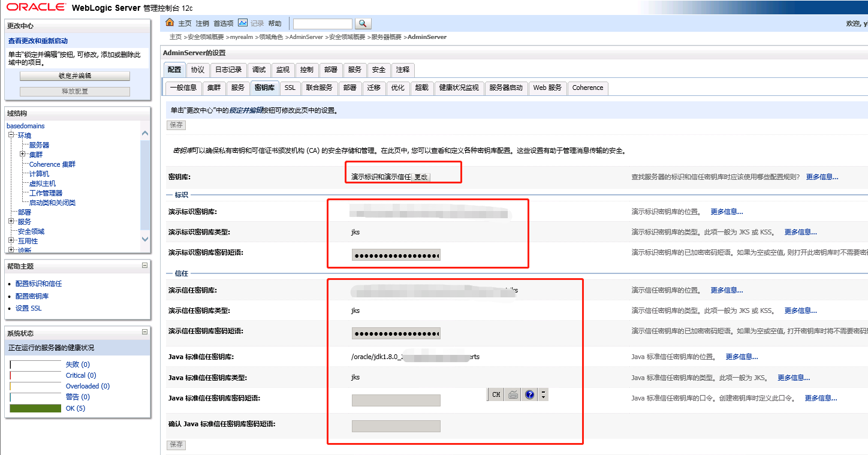Click the 注销 link in toolbar
The image size is (868, 455).
[x=203, y=23]
